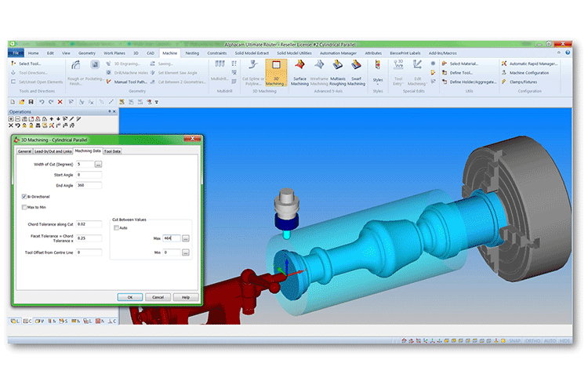Open Machine Configuration
588x392 pixels.
(525, 73)
